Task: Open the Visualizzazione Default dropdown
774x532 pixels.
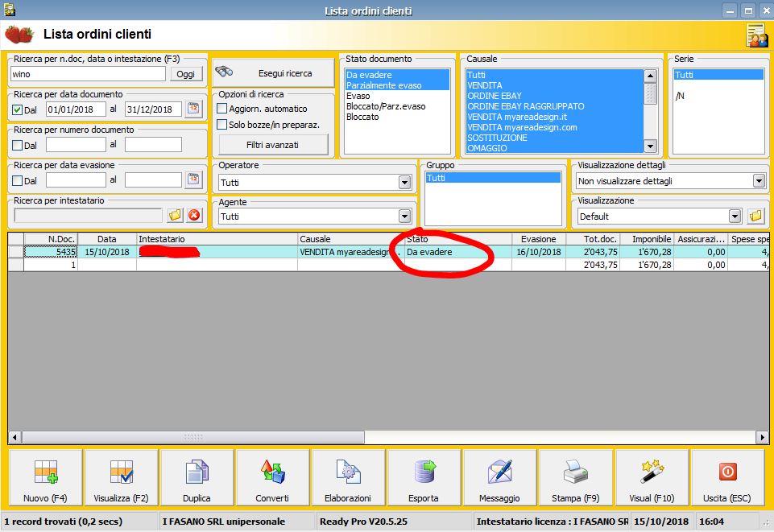Action: tap(735, 217)
